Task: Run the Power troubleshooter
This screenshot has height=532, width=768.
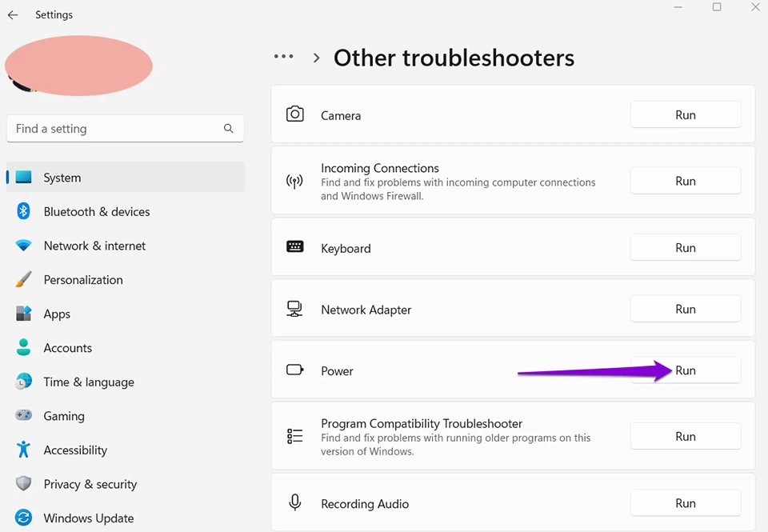Action: click(x=686, y=370)
